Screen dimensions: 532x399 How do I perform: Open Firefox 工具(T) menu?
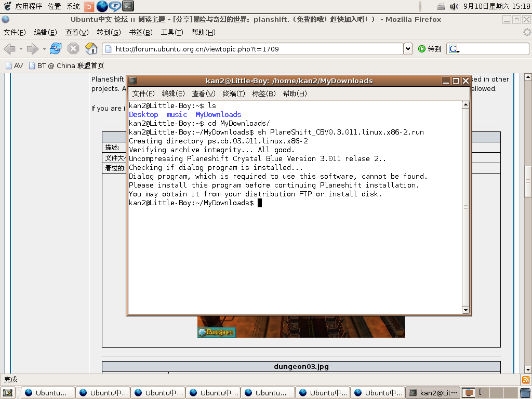[172, 32]
